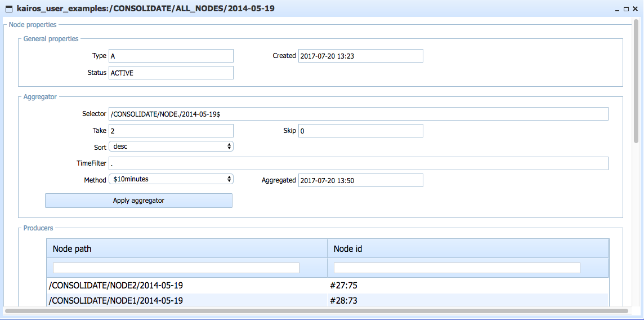The width and height of the screenshot is (644, 320).
Task: Click the node id #27:75 cell
Action: [x=467, y=286]
